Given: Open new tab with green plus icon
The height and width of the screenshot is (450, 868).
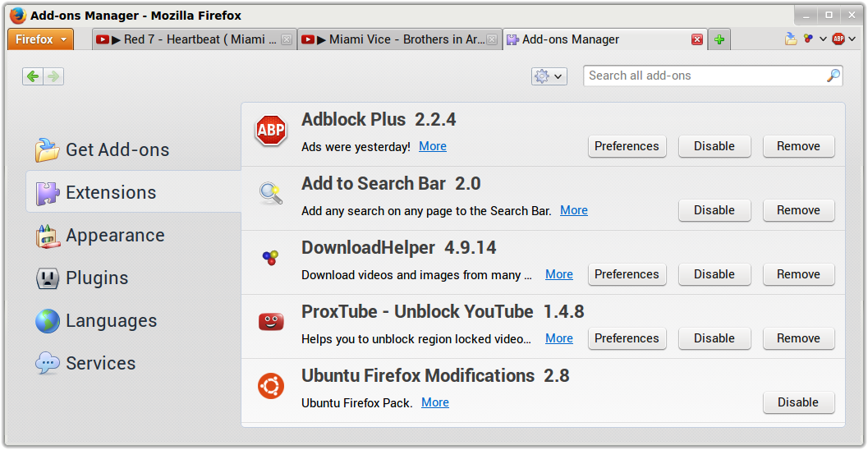Looking at the screenshot, I should click(x=719, y=39).
